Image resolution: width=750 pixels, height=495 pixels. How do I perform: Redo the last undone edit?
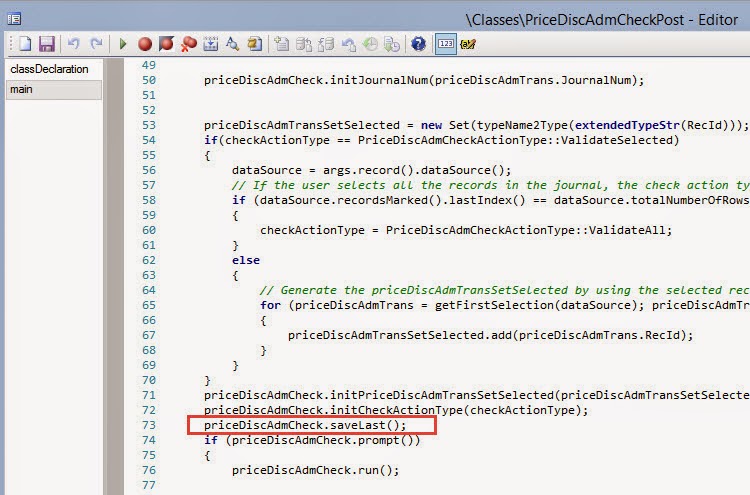(96, 44)
